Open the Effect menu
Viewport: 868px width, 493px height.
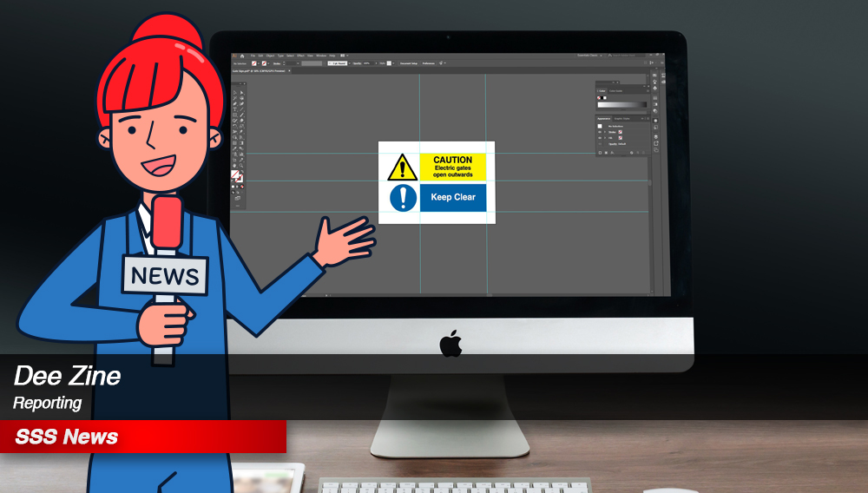(x=300, y=56)
